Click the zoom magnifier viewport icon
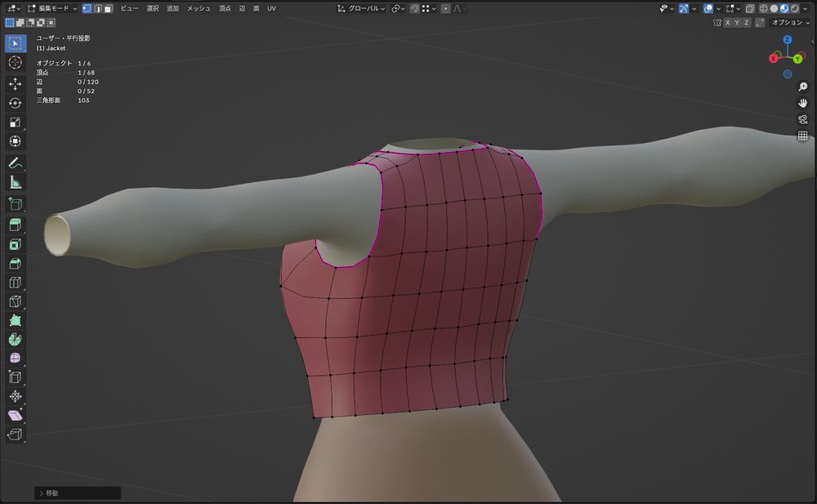Image resolution: width=817 pixels, height=504 pixels. (803, 87)
